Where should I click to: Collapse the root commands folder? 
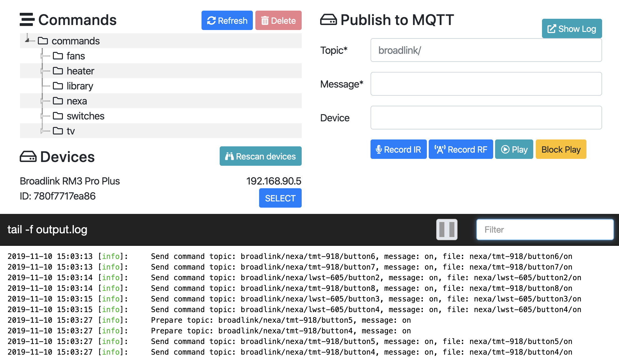tap(27, 40)
